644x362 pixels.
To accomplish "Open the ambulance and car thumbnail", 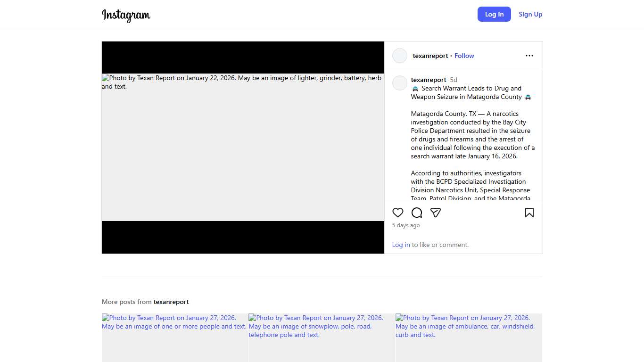I will point(469,337).
